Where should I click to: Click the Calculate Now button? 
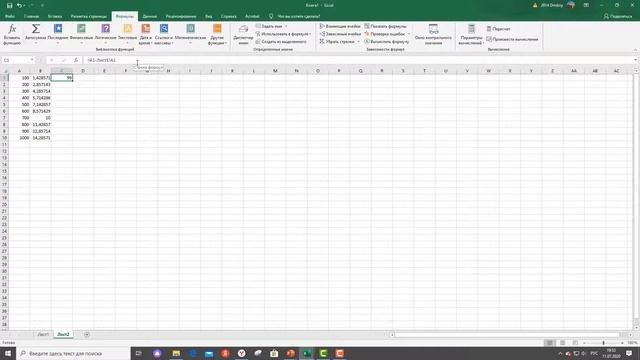[x=498, y=29]
